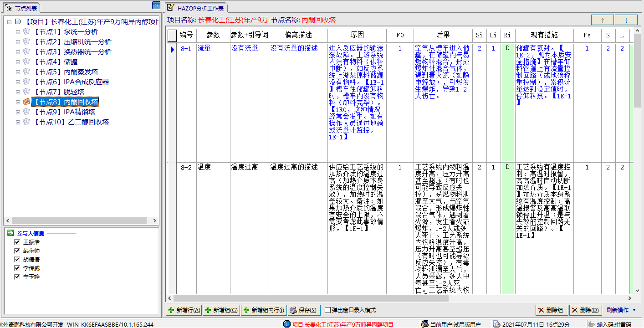Enable 弹出窗口录入模式 checkbox
Viewport: 644px width, 328px height.
327,310
